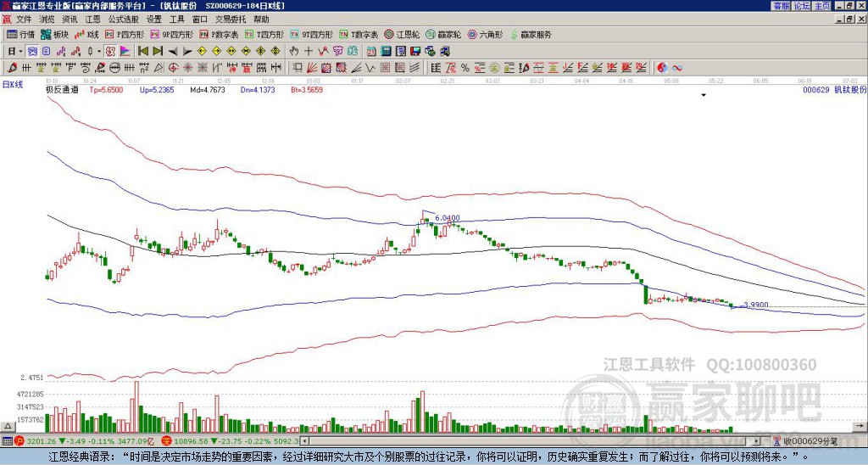Image resolution: width=868 pixels, height=465 pixels.
Task: Click the save floppy disk icon
Action: tap(415, 52)
